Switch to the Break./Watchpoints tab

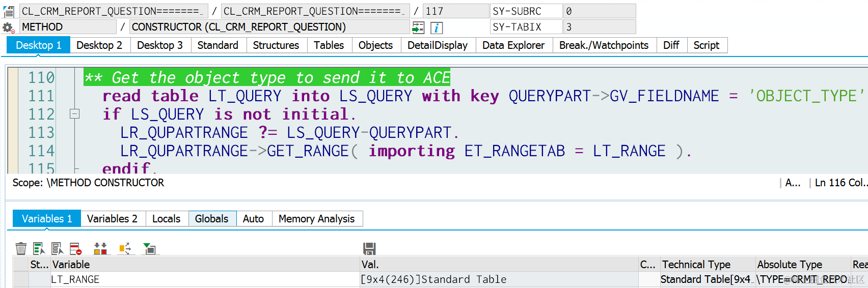click(604, 45)
